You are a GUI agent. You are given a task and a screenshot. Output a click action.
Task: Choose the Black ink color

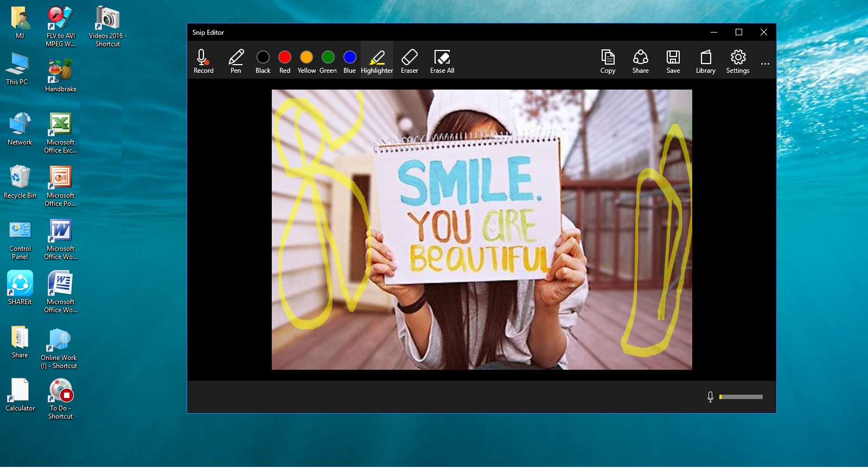[x=263, y=61]
